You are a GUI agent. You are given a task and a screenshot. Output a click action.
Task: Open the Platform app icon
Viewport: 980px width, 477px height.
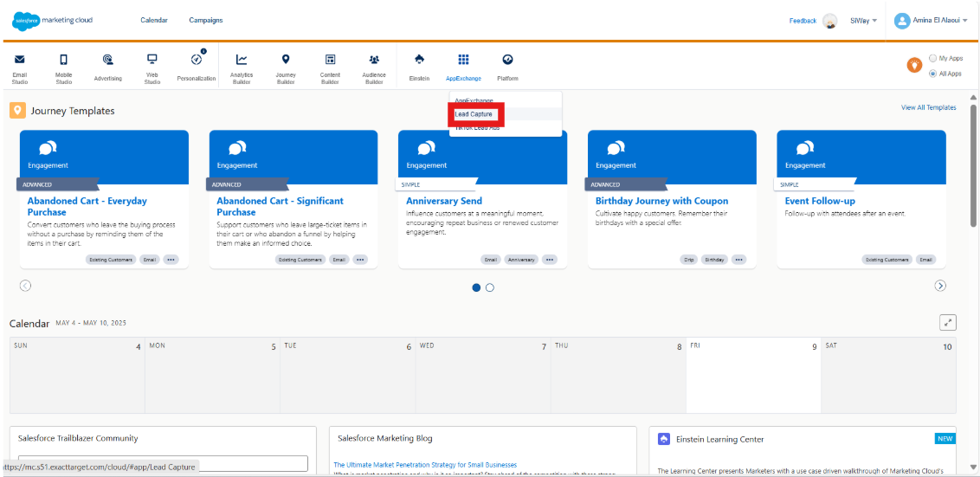point(507,60)
